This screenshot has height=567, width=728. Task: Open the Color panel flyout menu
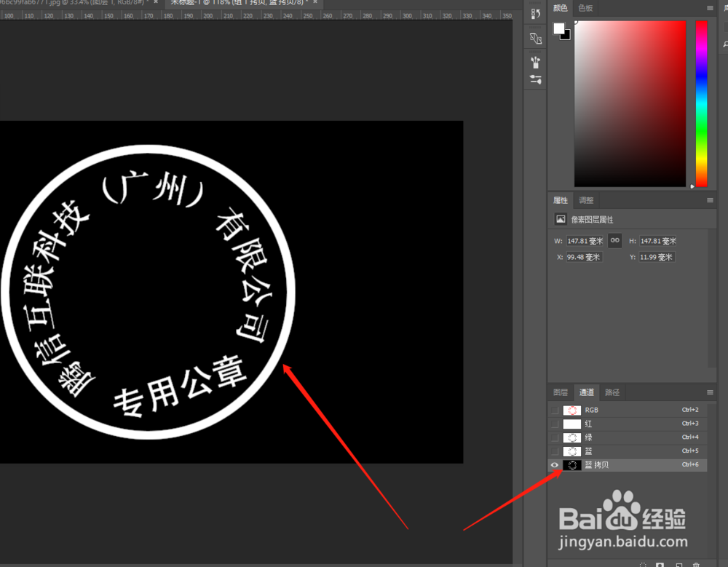point(710,8)
